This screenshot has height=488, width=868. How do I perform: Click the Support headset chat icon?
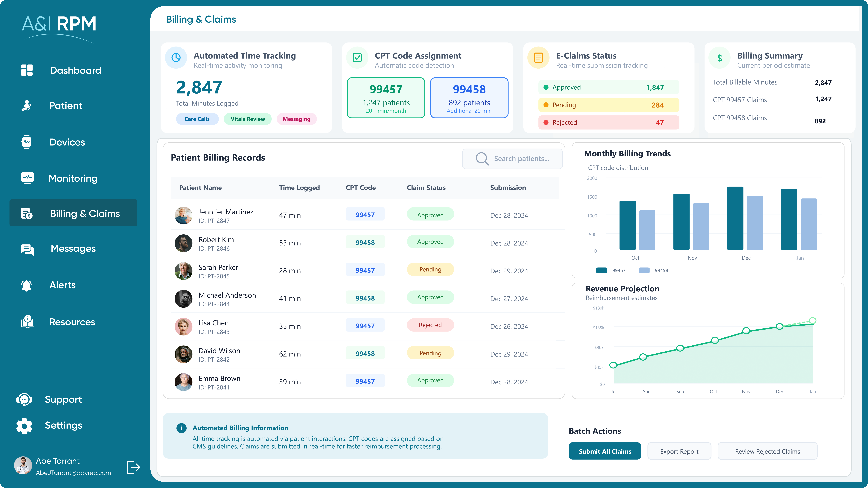pyautogui.click(x=24, y=399)
